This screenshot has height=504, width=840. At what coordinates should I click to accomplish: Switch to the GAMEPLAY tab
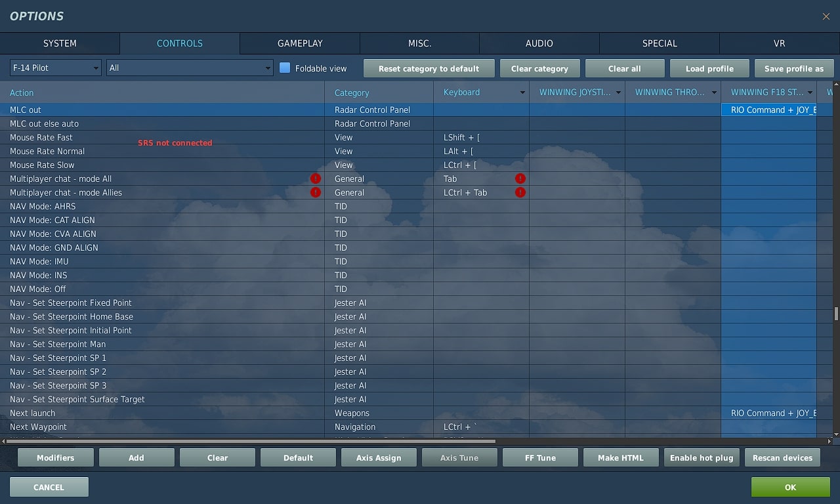(x=300, y=43)
